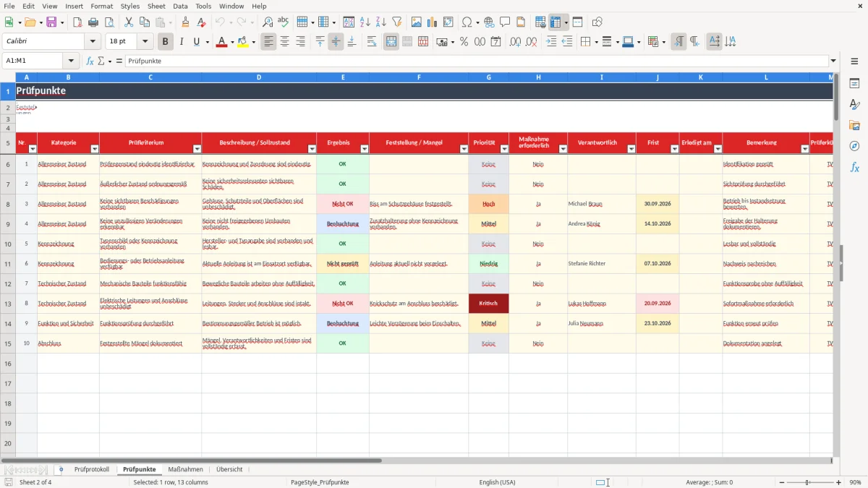Insert a pivot table icon
This screenshot has height=488, width=868.
click(x=448, y=22)
